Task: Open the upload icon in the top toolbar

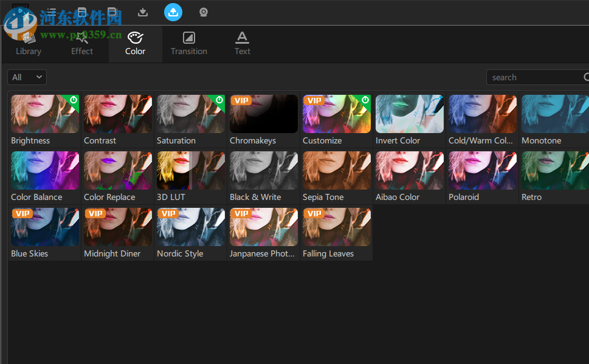Action: 173,12
